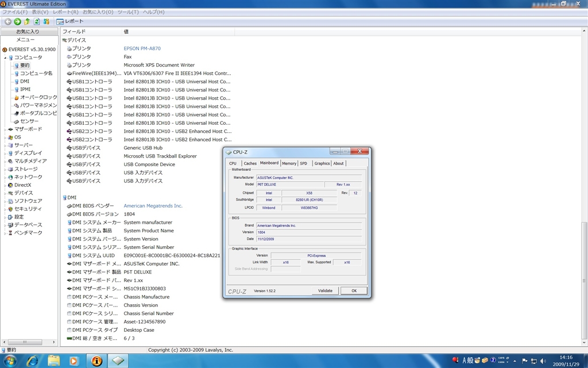Click the Validate button in CPU-Z
Viewport: 588px width, 368px height.
(x=325, y=290)
